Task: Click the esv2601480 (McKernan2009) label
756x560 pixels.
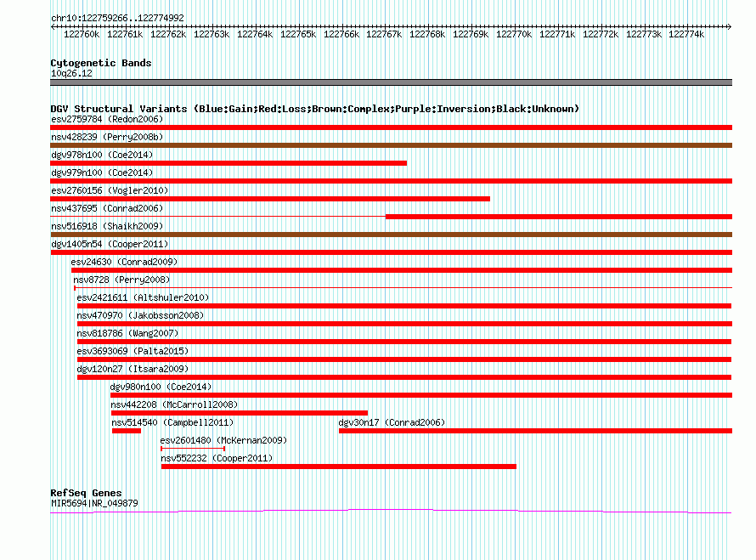Action: (x=223, y=440)
